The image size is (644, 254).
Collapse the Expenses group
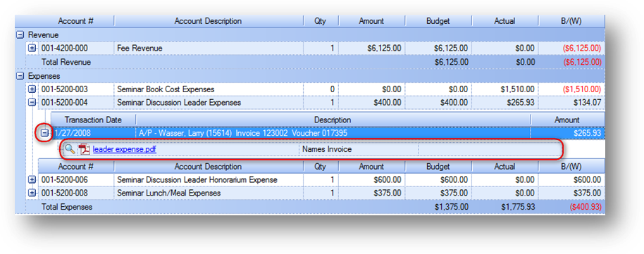click(x=20, y=76)
